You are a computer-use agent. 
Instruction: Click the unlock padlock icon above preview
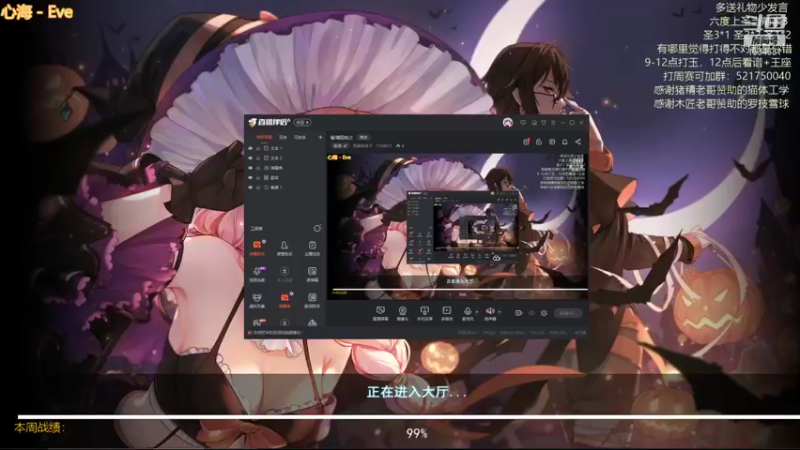click(539, 142)
